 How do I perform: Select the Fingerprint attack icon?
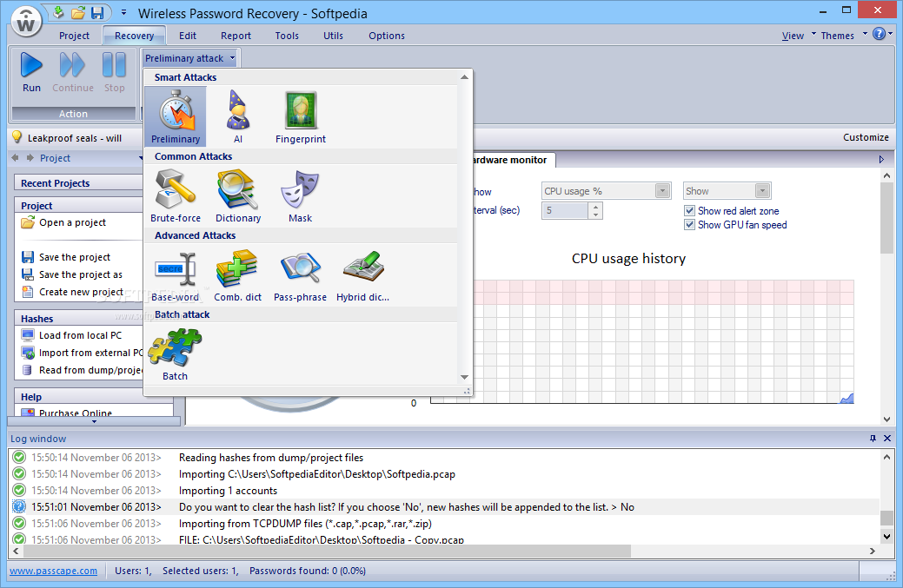pyautogui.click(x=301, y=116)
